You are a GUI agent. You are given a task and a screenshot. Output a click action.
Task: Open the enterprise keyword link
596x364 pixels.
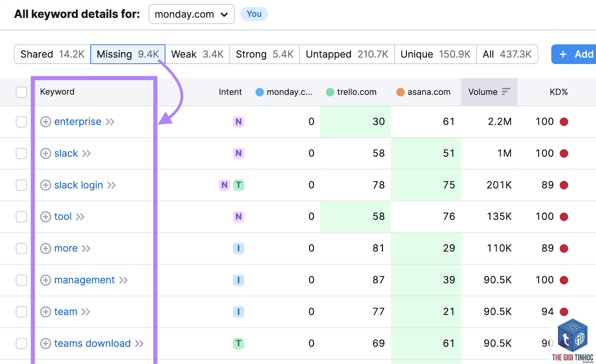point(77,122)
